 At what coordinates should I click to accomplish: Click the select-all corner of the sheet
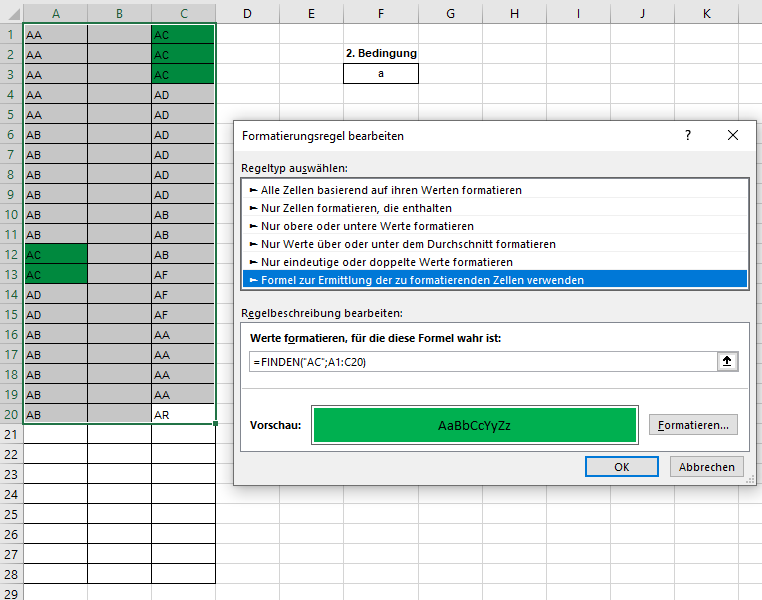12,14
